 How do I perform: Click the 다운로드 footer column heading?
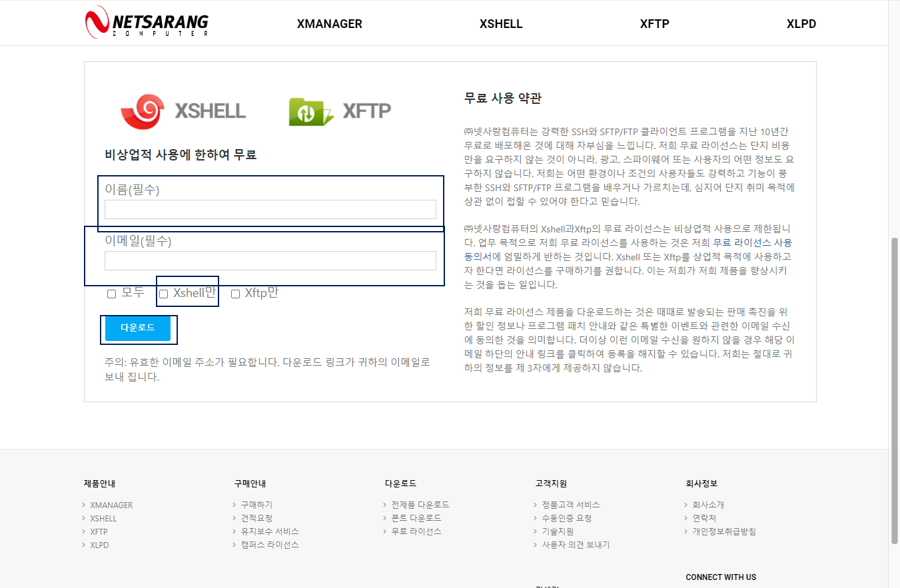click(401, 483)
